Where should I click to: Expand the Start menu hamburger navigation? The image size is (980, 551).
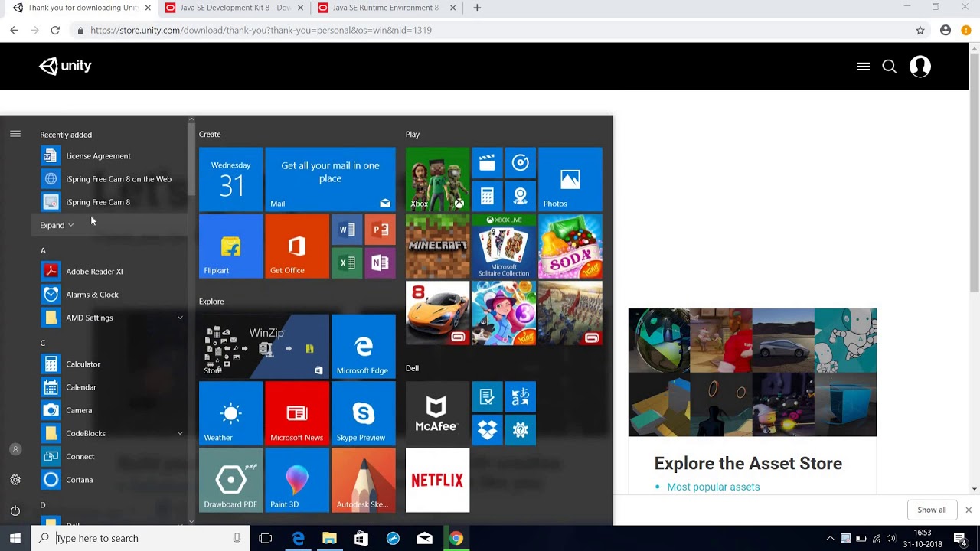pyautogui.click(x=15, y=134)
